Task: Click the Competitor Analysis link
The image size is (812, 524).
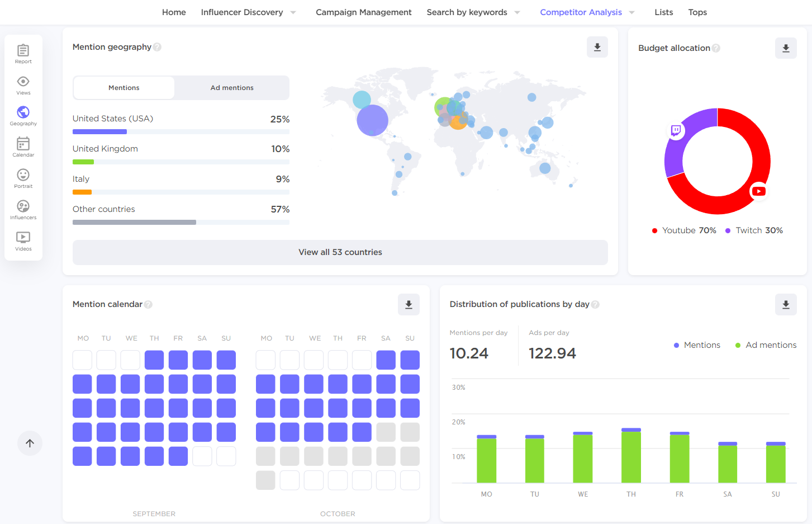Action: 581,12
